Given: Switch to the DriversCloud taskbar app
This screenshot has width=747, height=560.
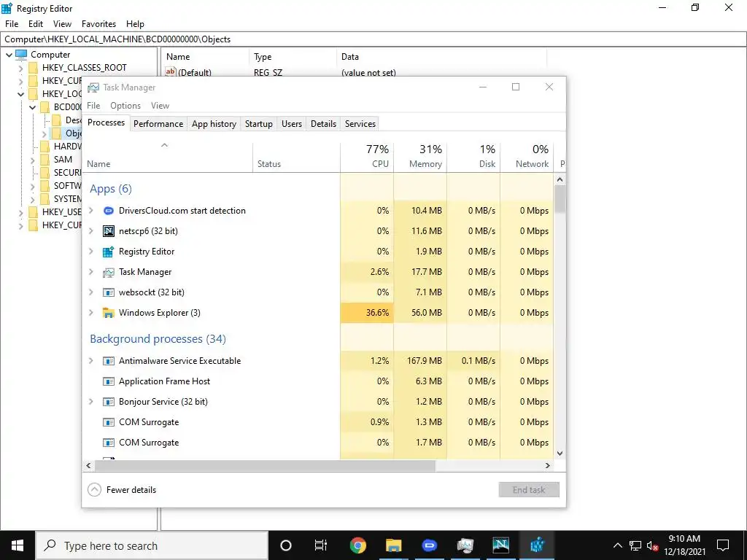Looking at the screenshot, I should [x=429, y=545].
